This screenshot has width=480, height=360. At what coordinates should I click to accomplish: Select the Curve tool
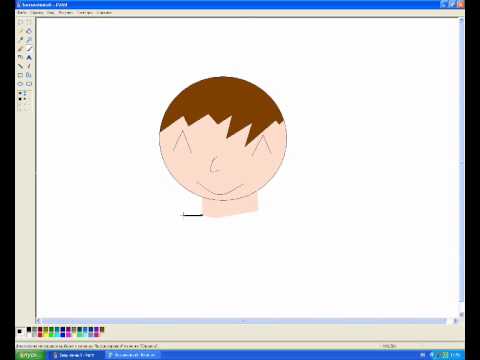[29, 66]
